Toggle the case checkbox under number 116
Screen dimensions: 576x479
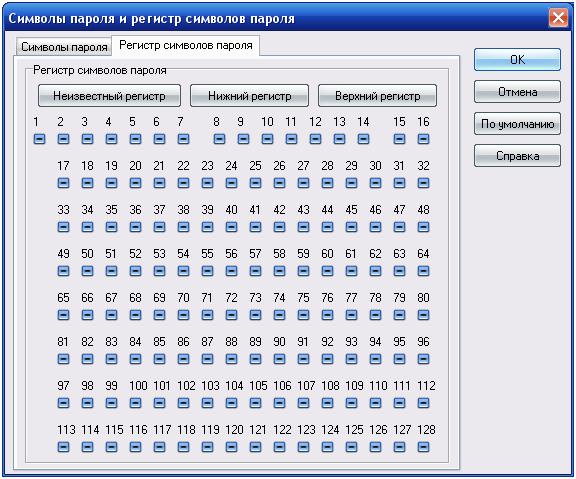pos(136,447)
